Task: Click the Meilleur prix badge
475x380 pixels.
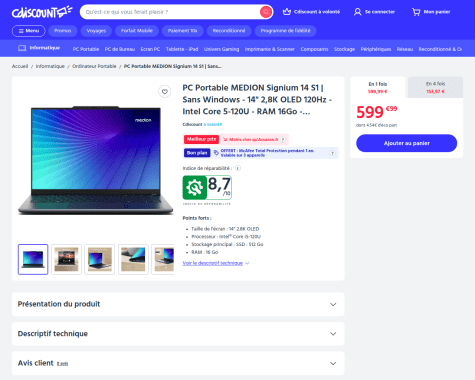Action: 201,139
